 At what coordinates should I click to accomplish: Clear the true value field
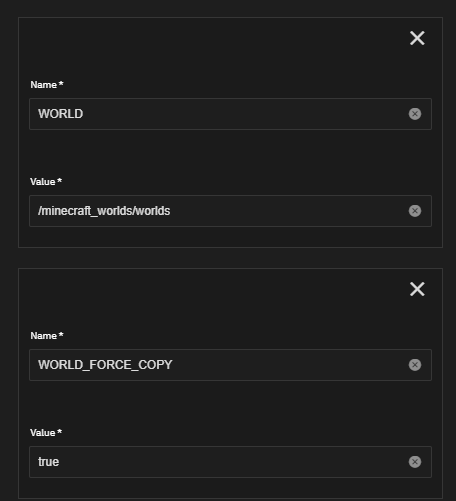tap(415, 462)
